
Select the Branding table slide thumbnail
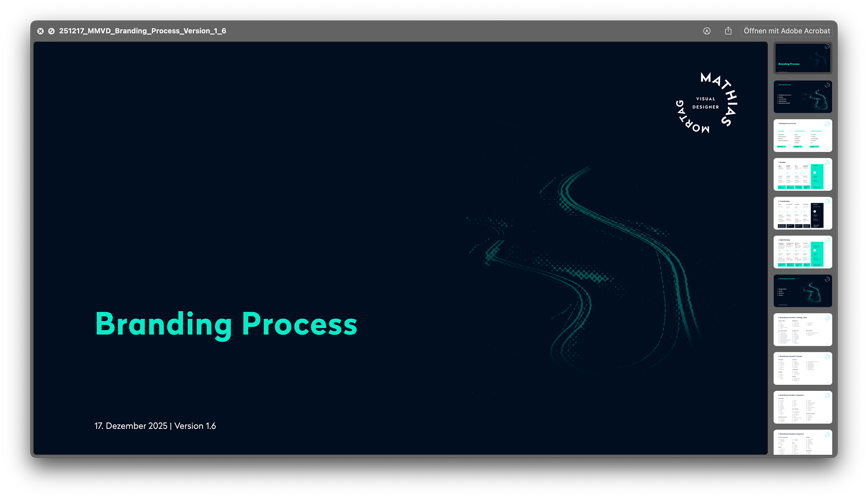[x=802, y=174]
